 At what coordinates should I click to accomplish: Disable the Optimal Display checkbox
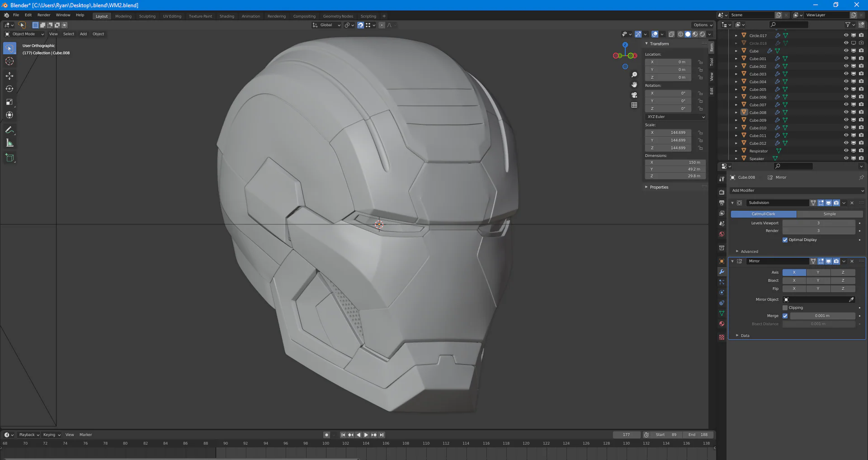coord(785,240)
